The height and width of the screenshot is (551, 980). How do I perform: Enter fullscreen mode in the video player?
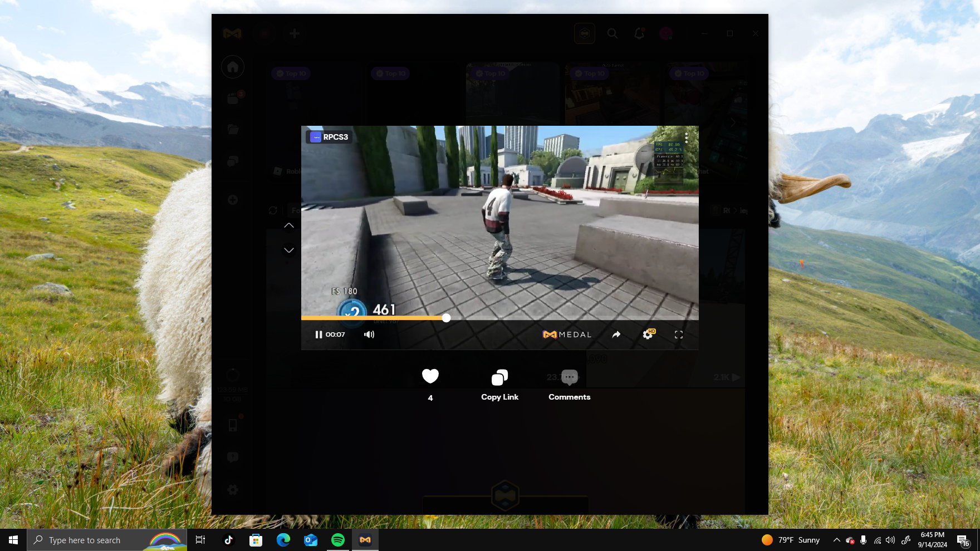coord(679,334)
